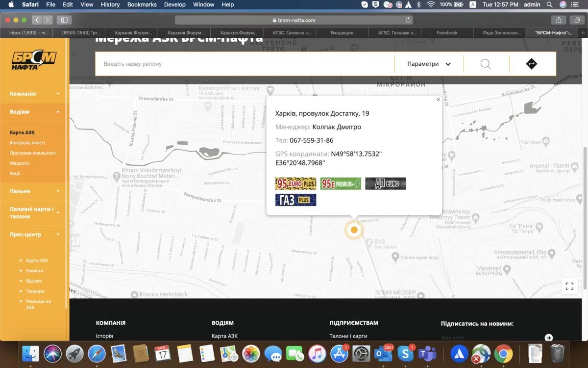Open Тендери in sidebar bullet list

[35, 291]
